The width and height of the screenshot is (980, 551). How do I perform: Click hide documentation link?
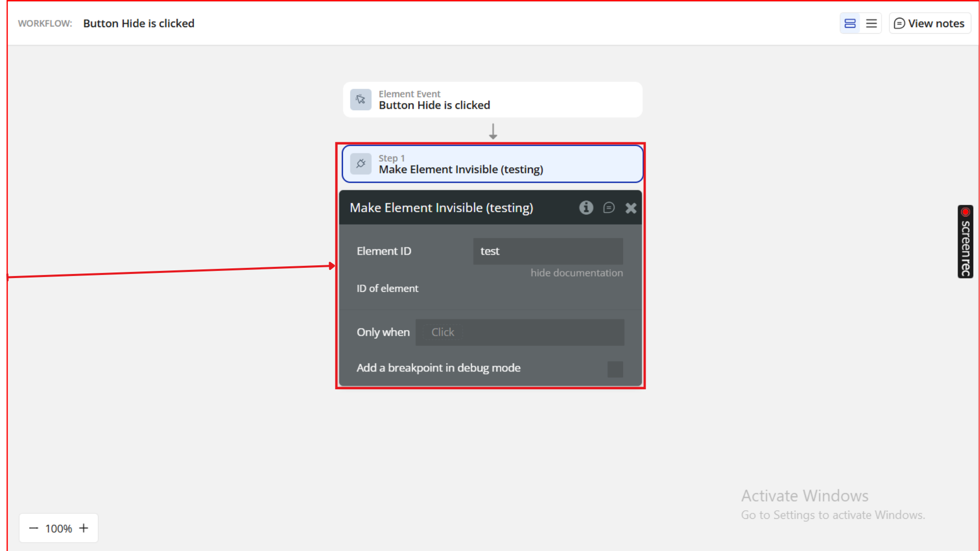click(576, 273)
